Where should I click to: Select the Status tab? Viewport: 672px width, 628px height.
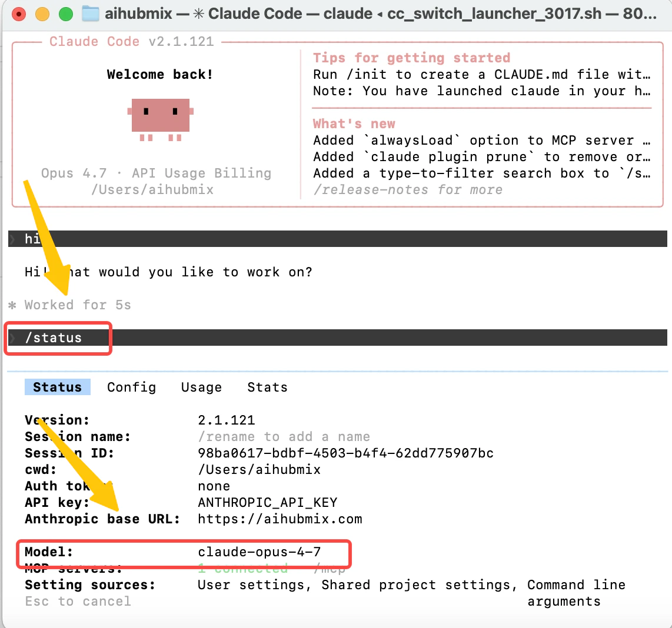point(58,387)
